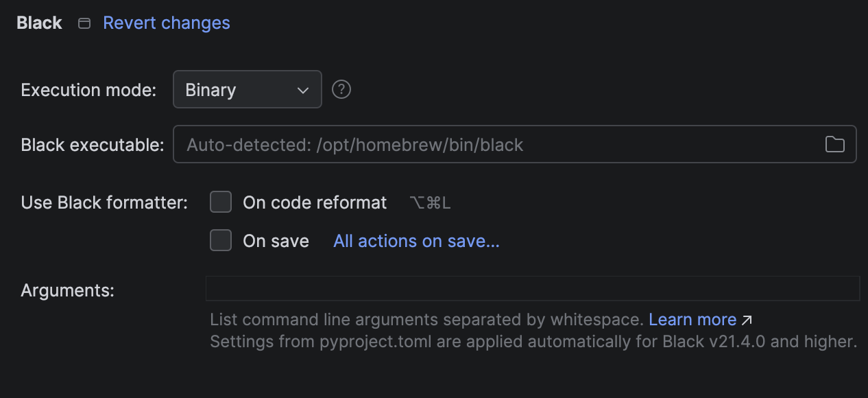This screenshot has height=398, width=868.
Task: Click the Black settings header
Action: [38, 22]
